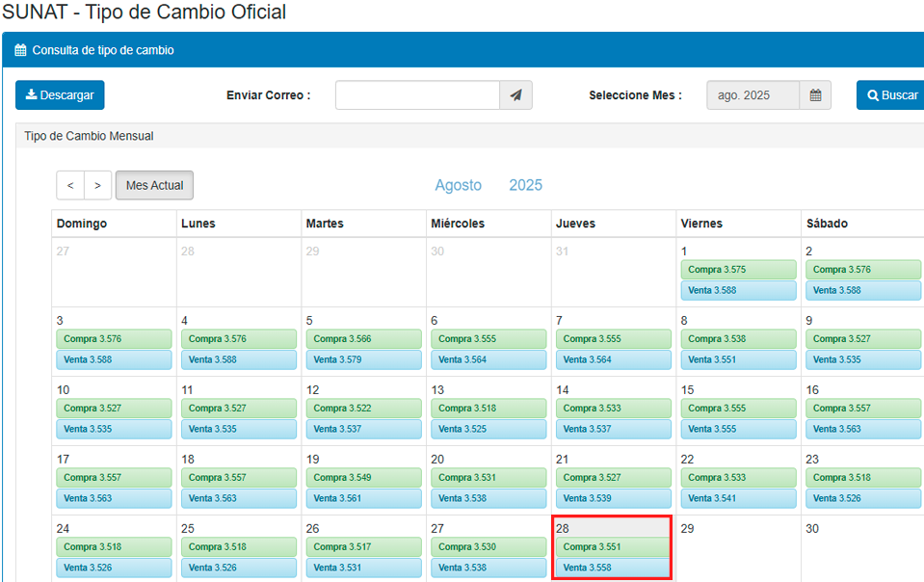Select Venta 3.561 on August 19
Screen dimensions: 924x582
coord(363,498)
